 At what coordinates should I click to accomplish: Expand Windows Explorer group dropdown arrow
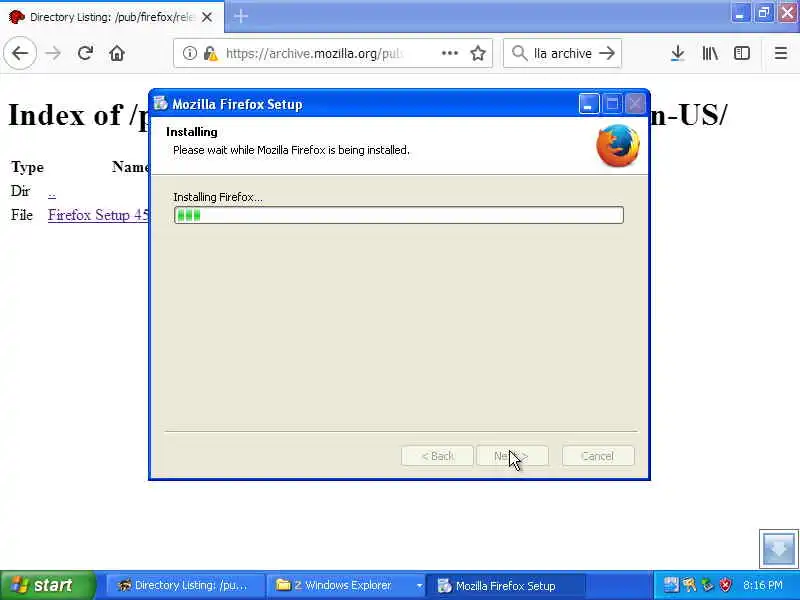[x=419, y=585]
